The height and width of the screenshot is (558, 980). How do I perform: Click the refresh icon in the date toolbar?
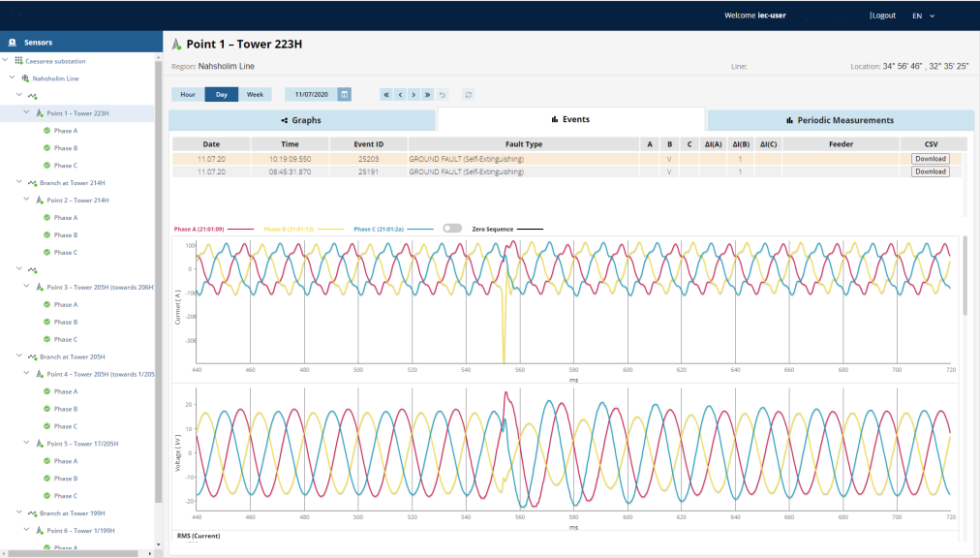(469, 95)
